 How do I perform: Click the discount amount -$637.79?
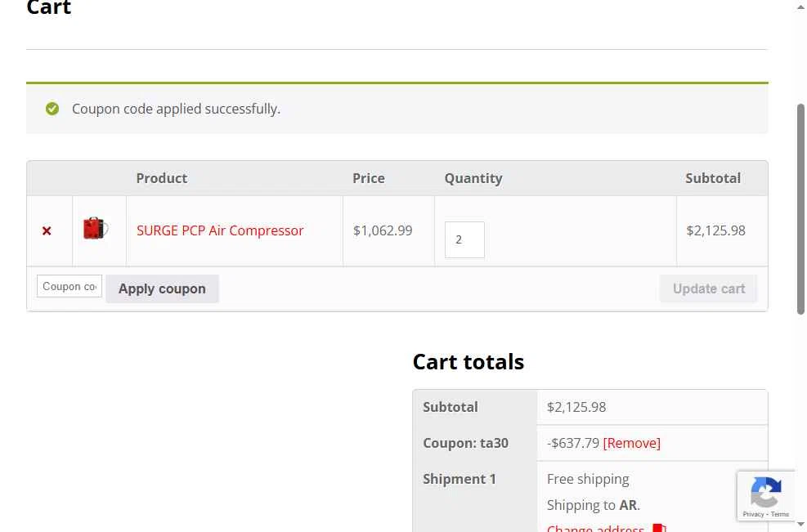(x=573, y=443)
